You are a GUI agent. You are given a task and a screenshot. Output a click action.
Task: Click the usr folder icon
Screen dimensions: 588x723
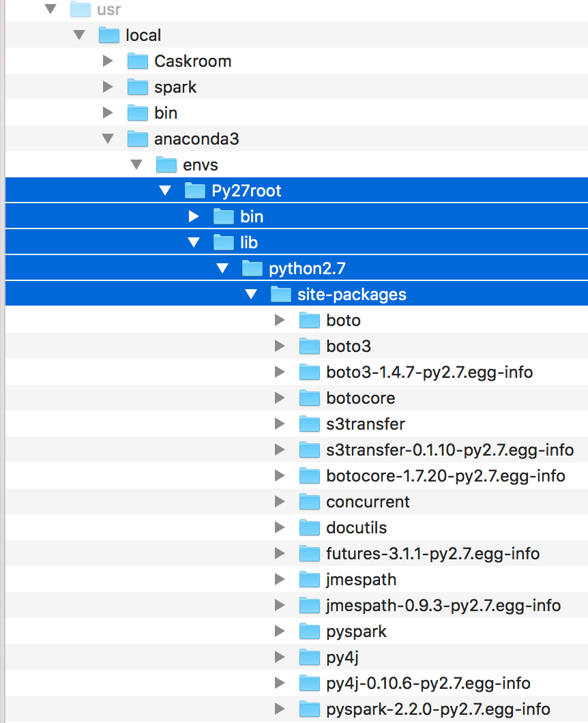pos(80,9)
